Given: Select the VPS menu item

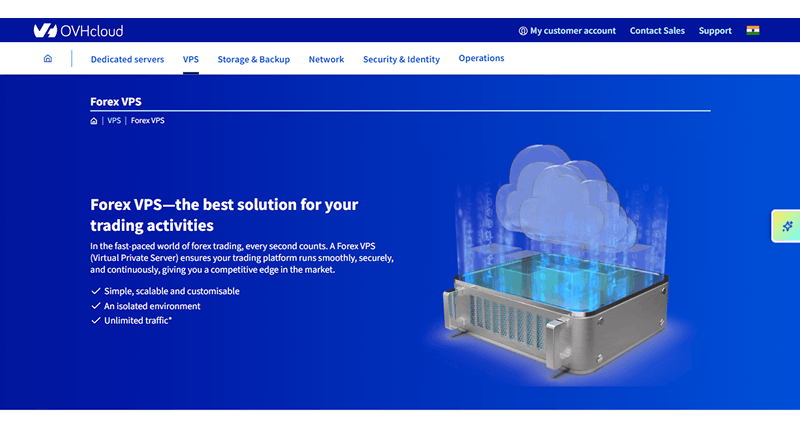Looking at the screenshot, I should pos(191,59).
